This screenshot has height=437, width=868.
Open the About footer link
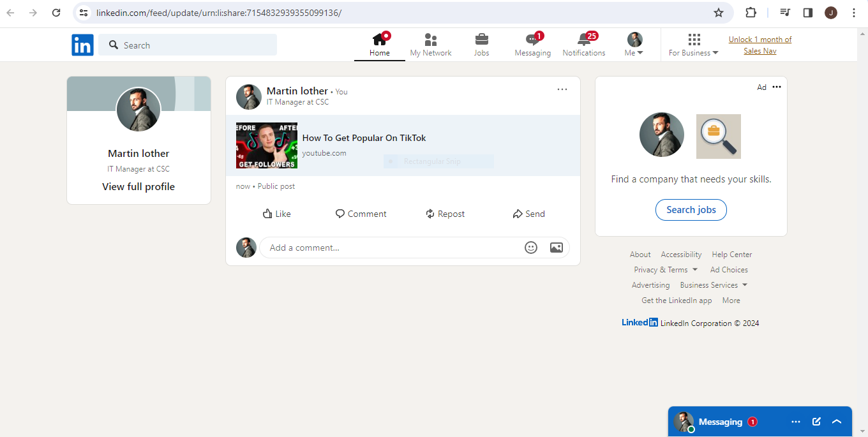click(640, 255)
